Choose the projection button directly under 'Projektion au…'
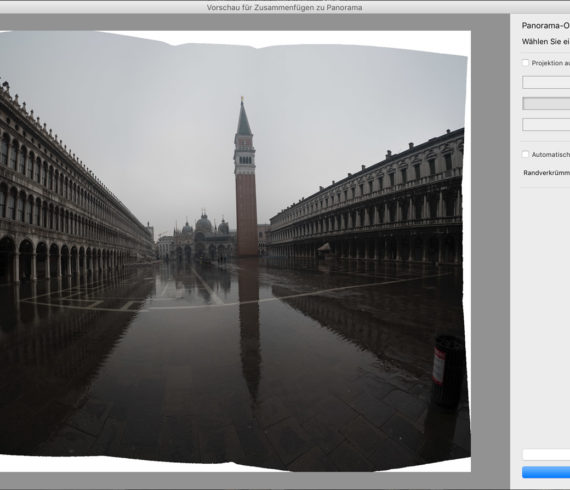Screen dimensions: 570x490 click(x=546, y=83)
